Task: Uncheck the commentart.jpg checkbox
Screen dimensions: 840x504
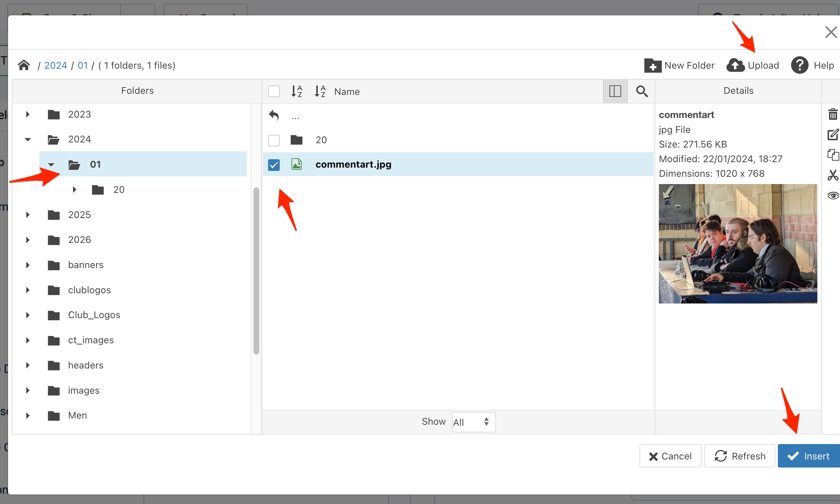Action: click(x=274, y=165)
